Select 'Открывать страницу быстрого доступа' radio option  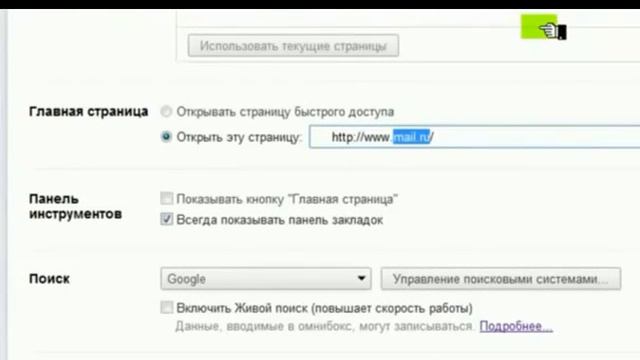166,111
